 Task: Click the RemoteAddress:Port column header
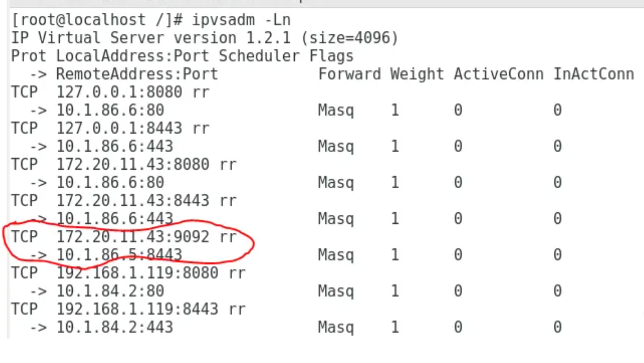[x=137, y=74]
